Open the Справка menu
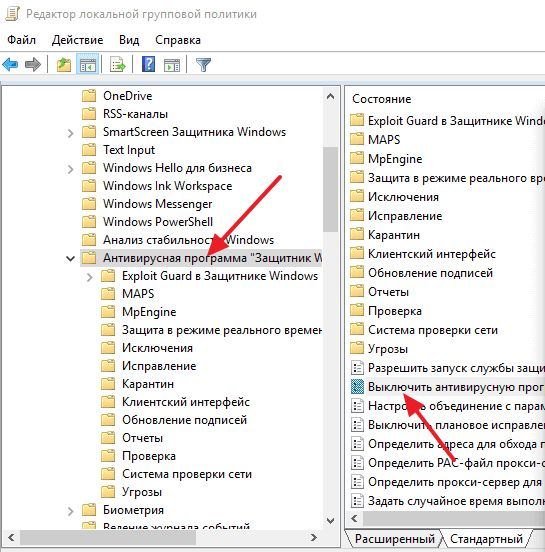Image resolution: width=545 pixels, height=552 pixels. pos(178,40)
